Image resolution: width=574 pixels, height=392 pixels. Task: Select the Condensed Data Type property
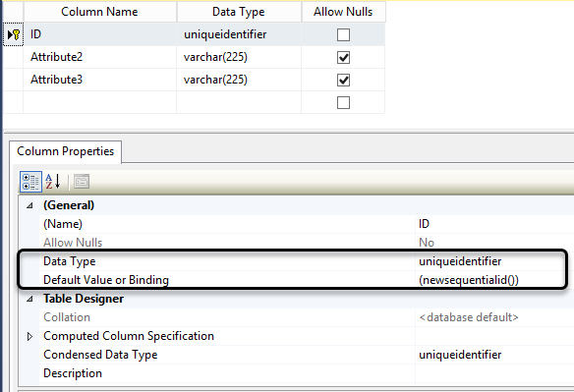(x=100, y=355)
